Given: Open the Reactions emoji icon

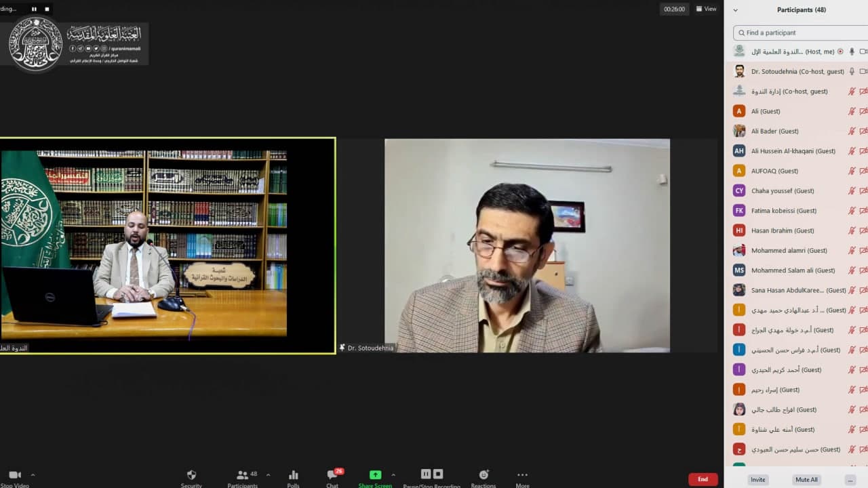Looking at the screenshot, I should click(x=484, y=475).
